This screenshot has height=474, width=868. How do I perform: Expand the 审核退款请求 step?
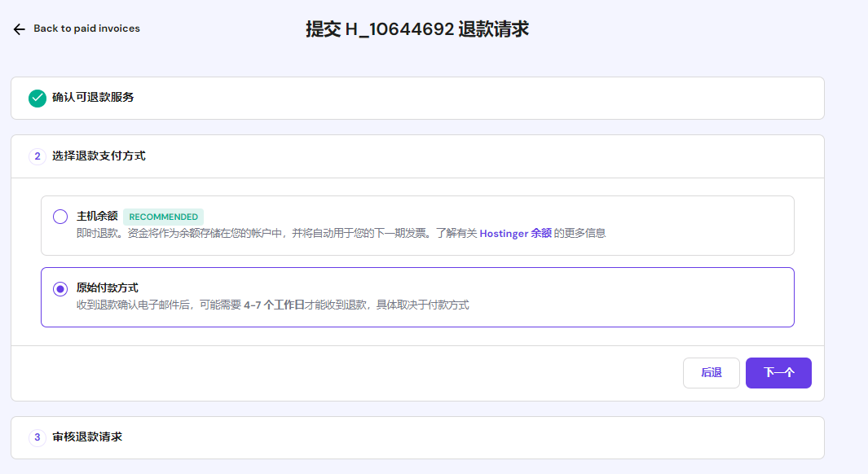[87, 437]
